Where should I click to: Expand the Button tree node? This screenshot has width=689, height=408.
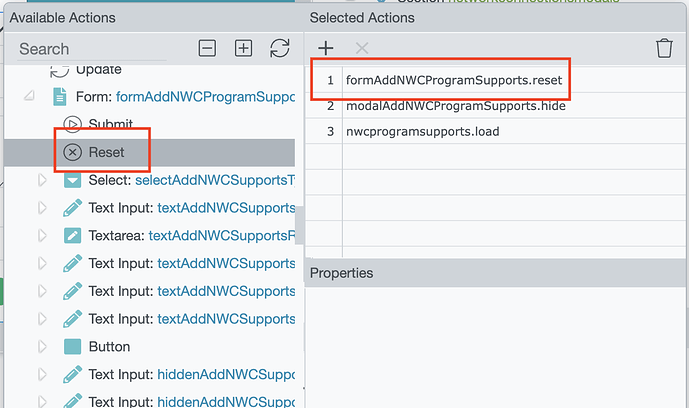42,347
